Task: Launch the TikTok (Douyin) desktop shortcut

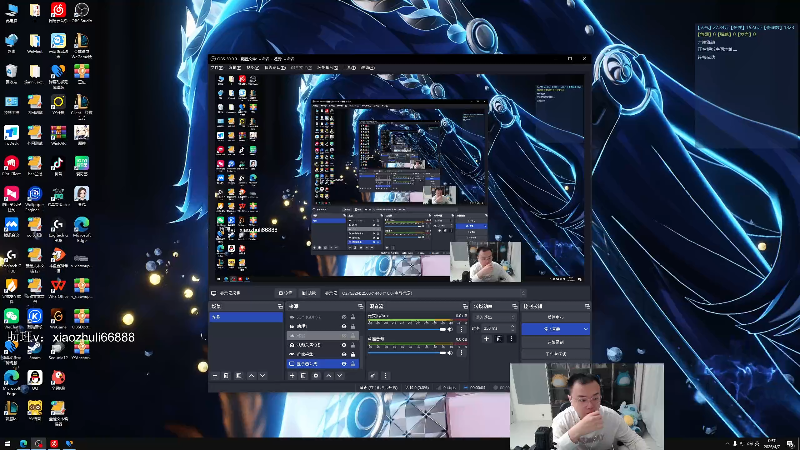Action: 58,163
